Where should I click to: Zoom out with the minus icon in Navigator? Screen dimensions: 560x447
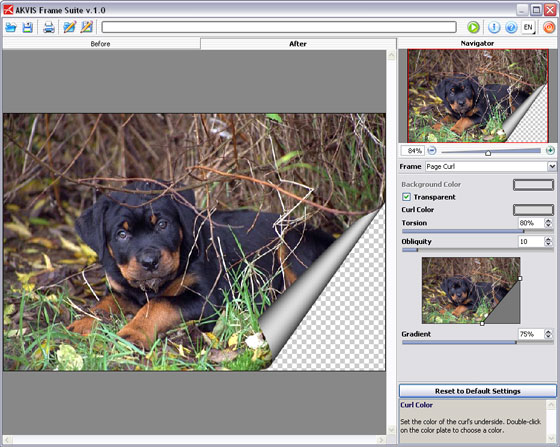click(432, 151)
